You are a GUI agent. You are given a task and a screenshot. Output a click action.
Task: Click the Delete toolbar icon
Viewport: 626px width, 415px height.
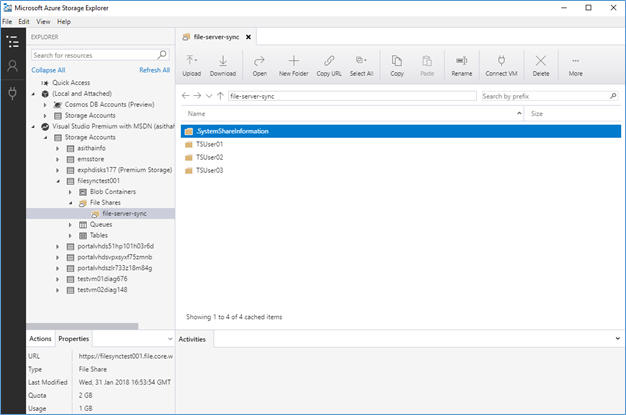541,66
